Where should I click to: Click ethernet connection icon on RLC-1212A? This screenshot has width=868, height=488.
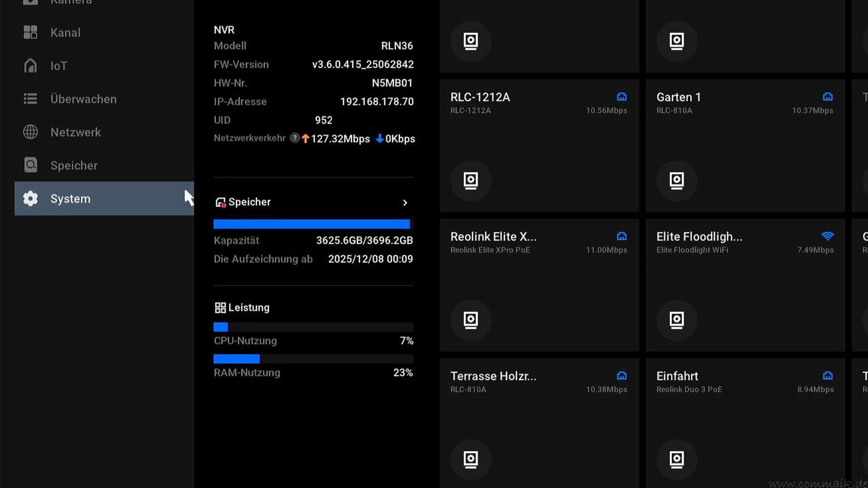[622, 97]
